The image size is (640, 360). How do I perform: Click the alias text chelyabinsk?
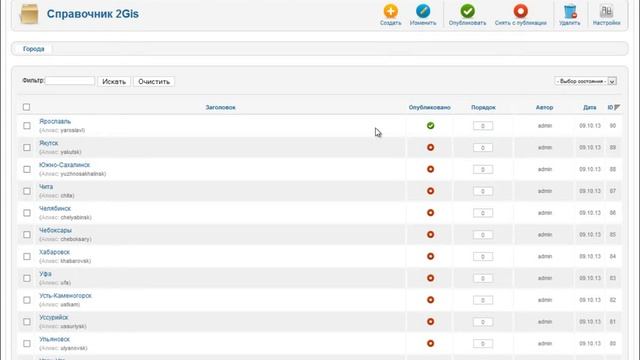tap(76, 218)
